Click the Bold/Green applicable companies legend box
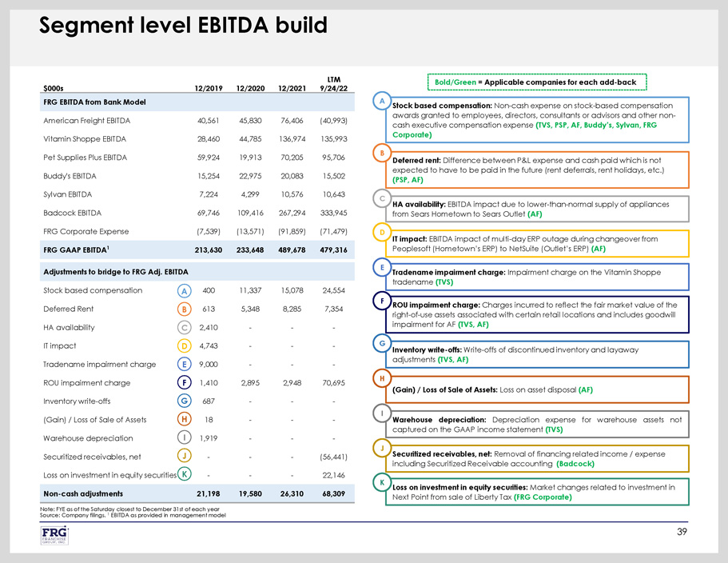This screenshot has height=563, width=728. click(x=535, y=82)
